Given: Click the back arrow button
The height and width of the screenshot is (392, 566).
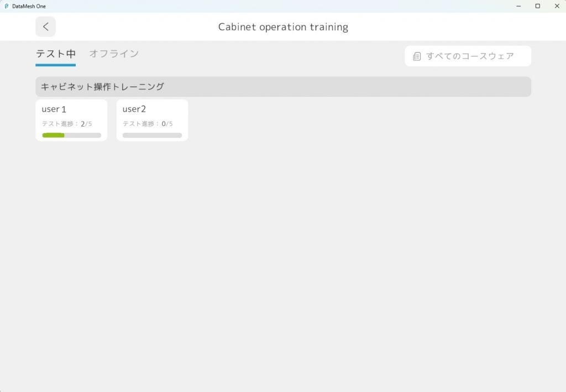Looking at the screenshot, I should [x=45, y=27].
